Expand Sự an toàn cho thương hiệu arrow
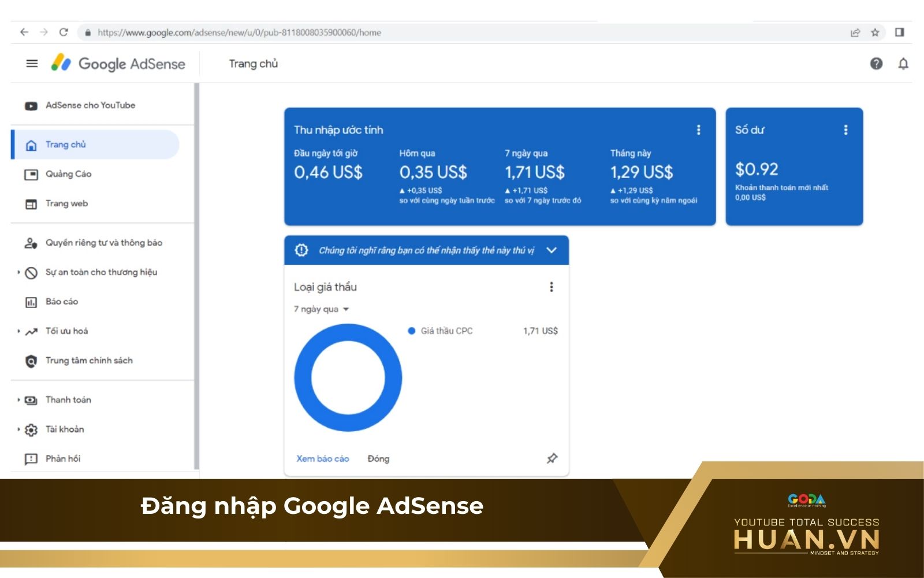924x578 pixels. pyautogui.click(x=18, y=272)
